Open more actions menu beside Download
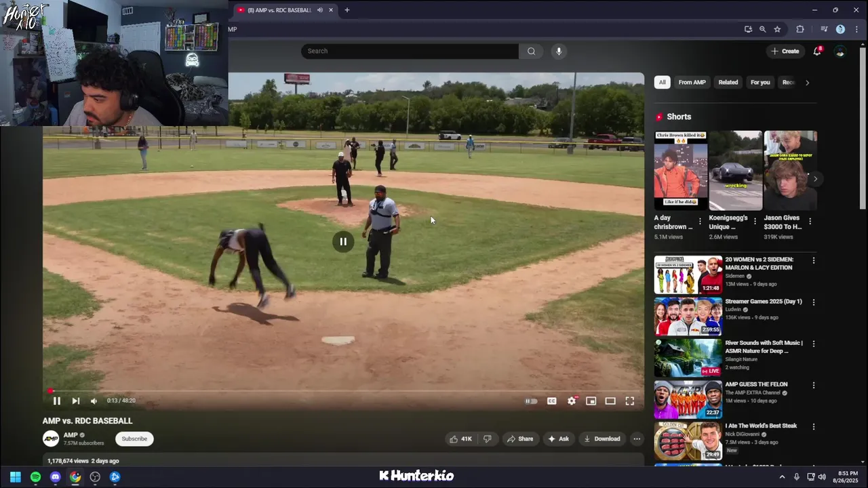 tap(636, 439)
